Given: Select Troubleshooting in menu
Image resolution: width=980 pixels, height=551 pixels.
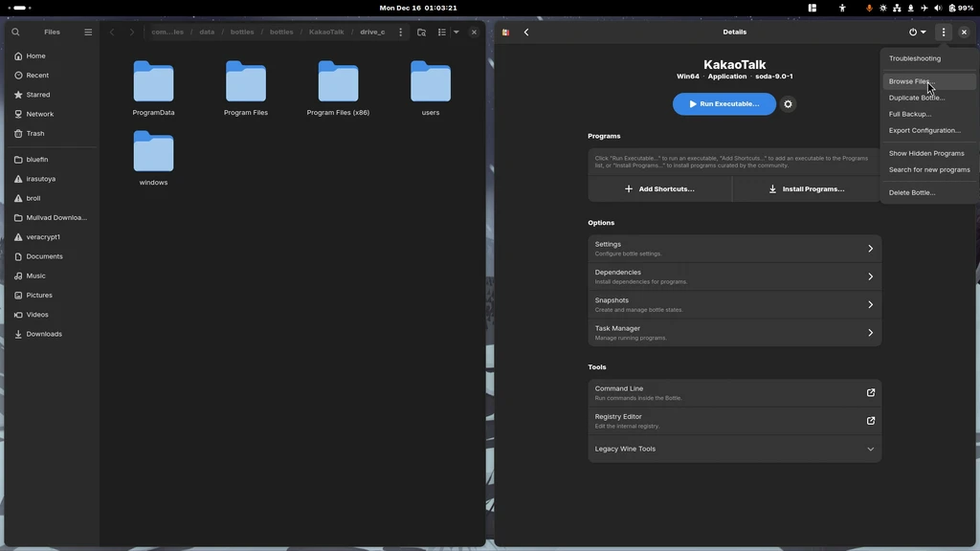Looking at the screenshot, I should [x=928, y=58].
